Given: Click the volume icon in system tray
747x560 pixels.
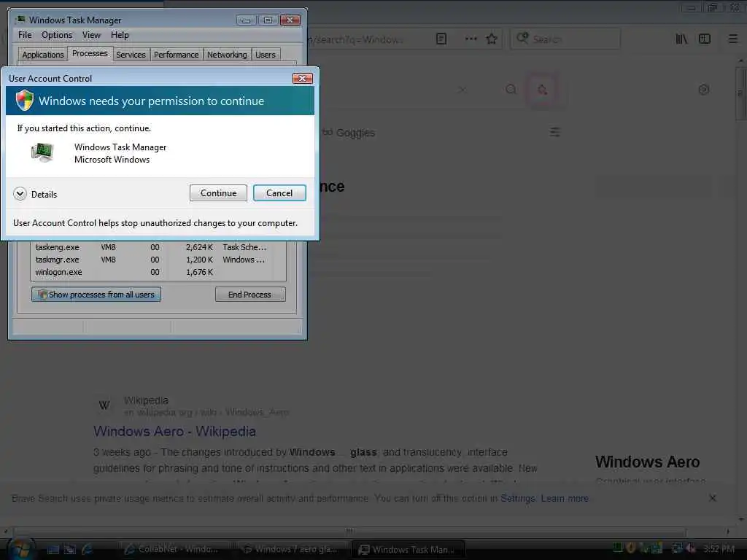Looking at the screenshot, I should [691, 548].
